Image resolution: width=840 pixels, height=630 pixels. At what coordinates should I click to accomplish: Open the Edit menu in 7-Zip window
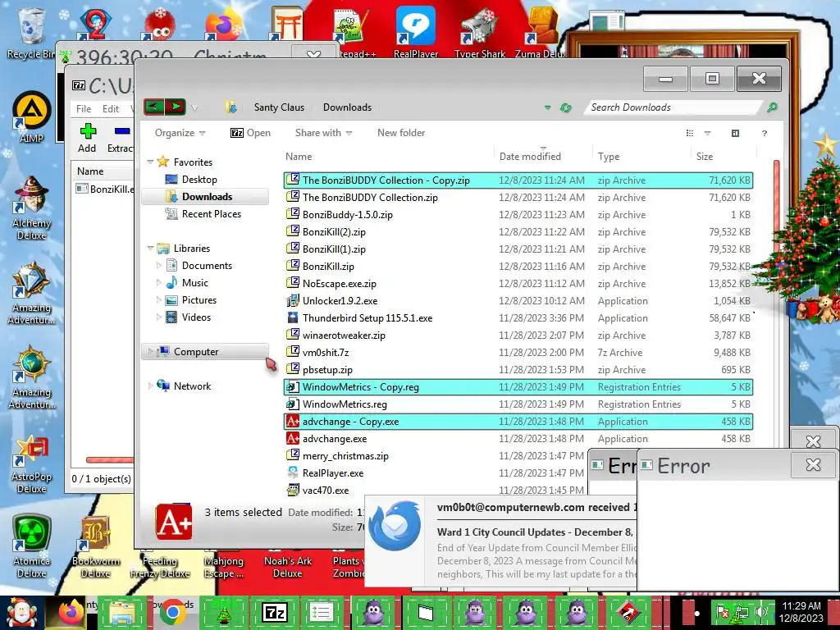tap(111, 109)
